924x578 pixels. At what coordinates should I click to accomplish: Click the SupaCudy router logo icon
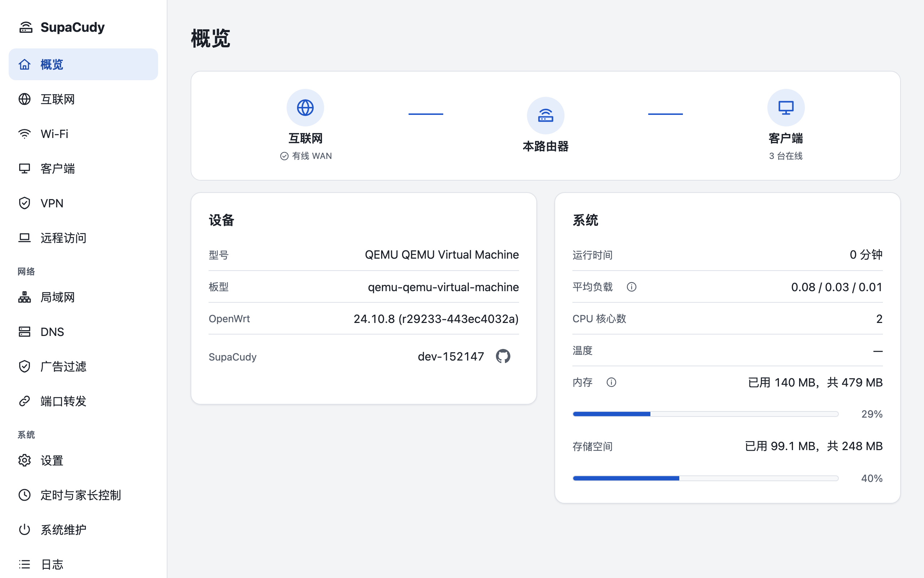[x=26, y=27]
